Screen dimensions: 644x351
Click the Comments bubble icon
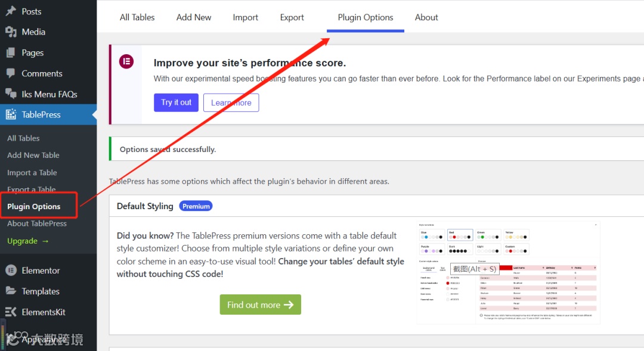pyautogui.click(x=11, y=73)
